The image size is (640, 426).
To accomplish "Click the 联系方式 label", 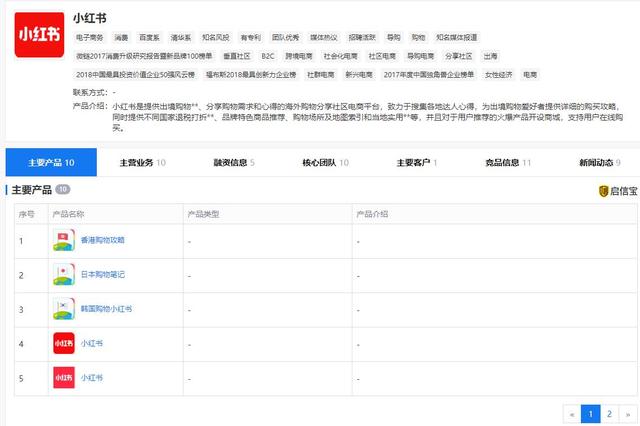I will 90,92.
